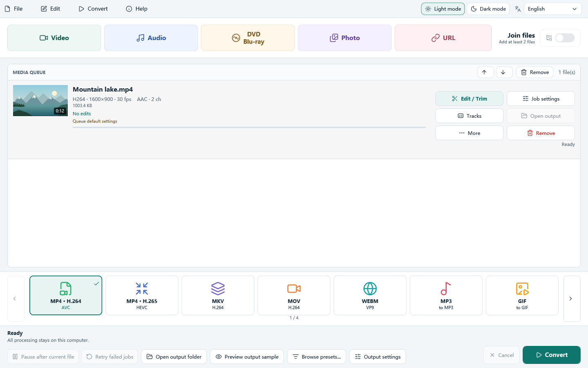Toggle the Join files switch
588x368 pixels.
tap(565, 38)
